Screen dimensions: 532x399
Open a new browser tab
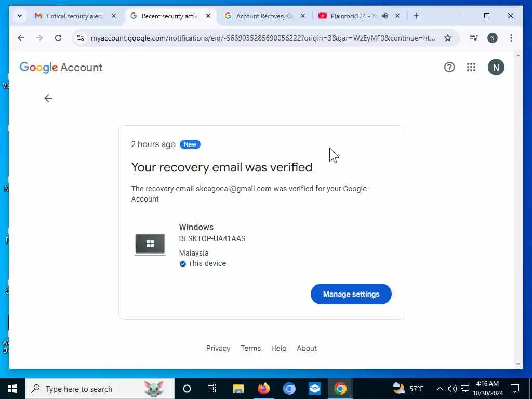tap(416, 16)
